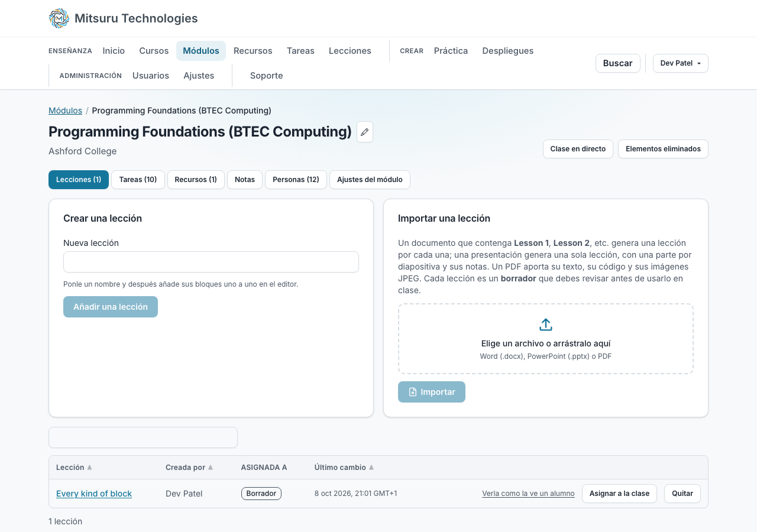Open the Soporte page
The height and width of the screenshot is (532, 757).
(267, 76)
